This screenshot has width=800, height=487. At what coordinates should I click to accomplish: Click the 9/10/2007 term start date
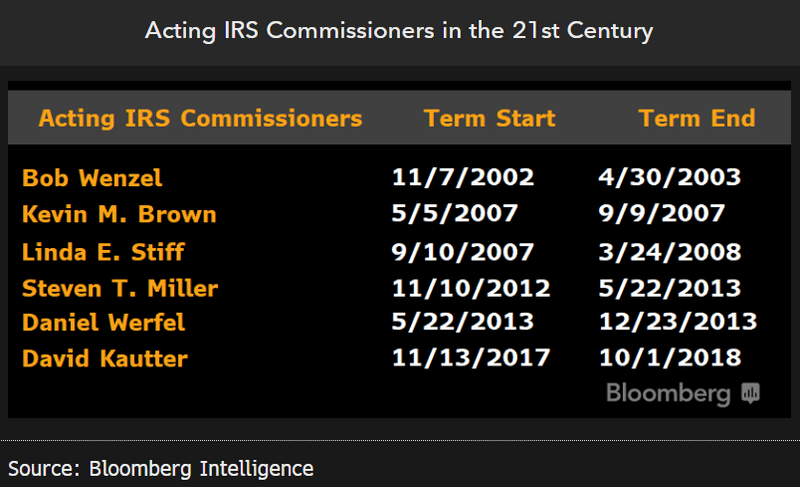click(x=462, y=252)
